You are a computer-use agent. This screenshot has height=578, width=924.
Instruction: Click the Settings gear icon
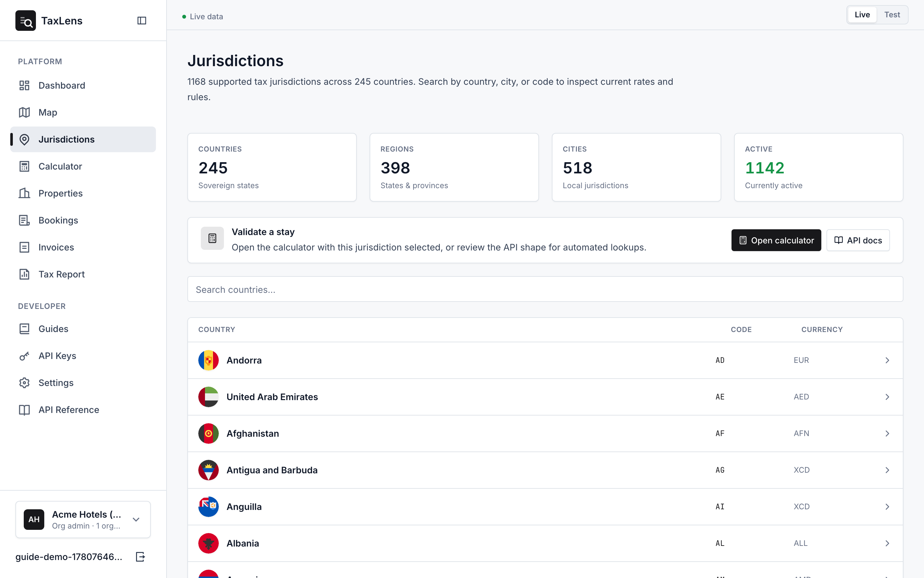(24, 383)
